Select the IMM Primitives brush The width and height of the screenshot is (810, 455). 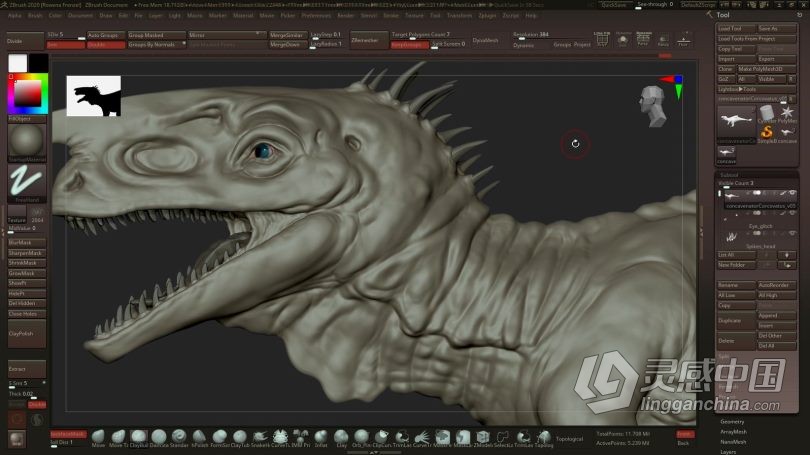tap(300, 437)
